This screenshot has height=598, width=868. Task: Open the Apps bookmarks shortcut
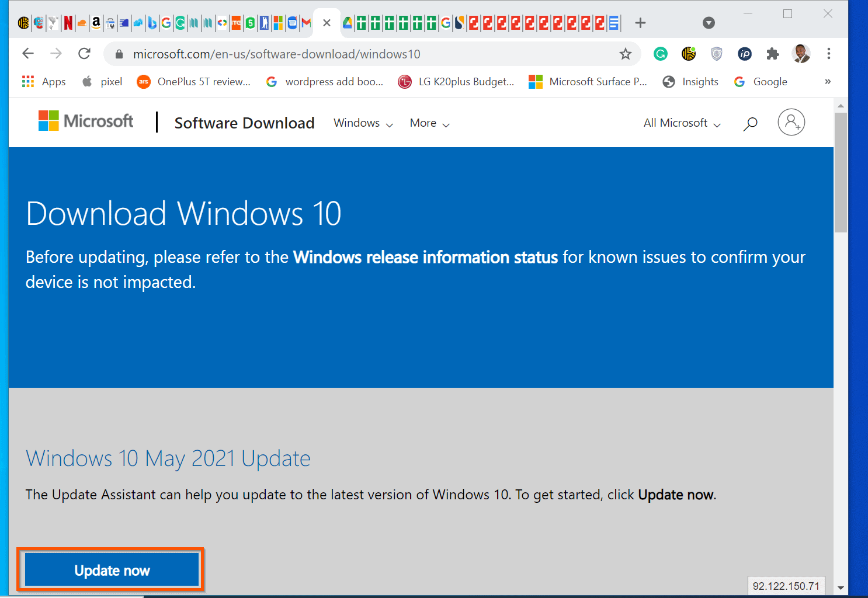(44, 82)
